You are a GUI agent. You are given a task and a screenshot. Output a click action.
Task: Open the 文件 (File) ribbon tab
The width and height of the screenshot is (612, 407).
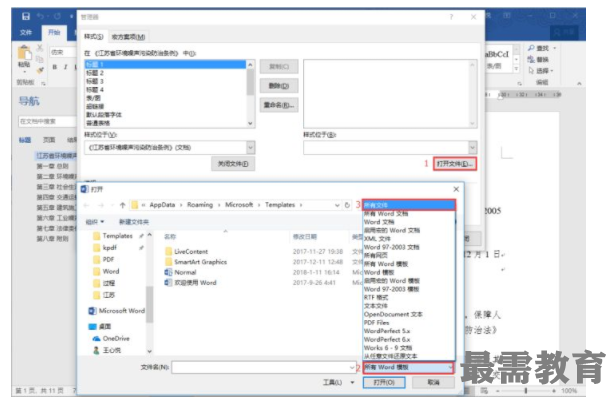[26, 32]
